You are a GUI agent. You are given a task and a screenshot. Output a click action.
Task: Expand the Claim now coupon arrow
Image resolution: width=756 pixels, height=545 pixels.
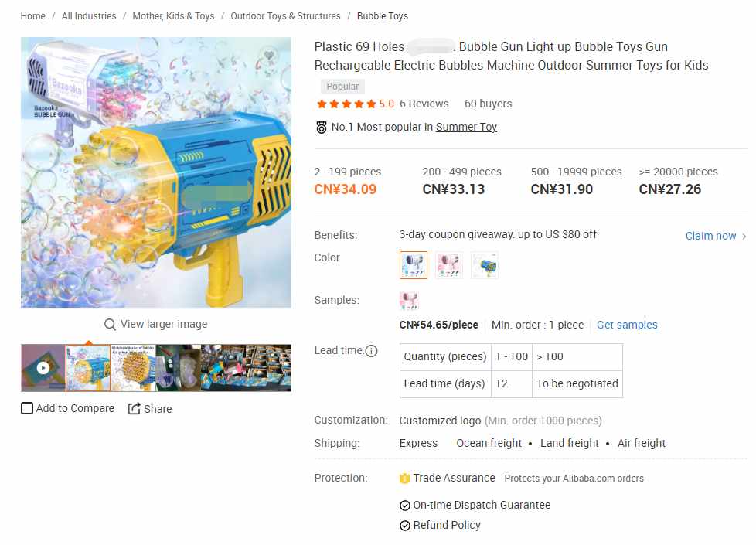click(744, 237)
